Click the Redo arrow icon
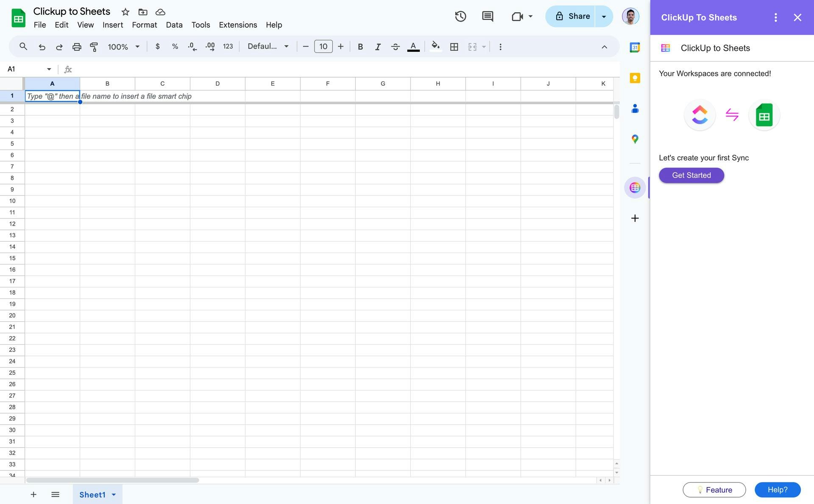Viewport: 814px width, 504px height. (x=59, y=47)
